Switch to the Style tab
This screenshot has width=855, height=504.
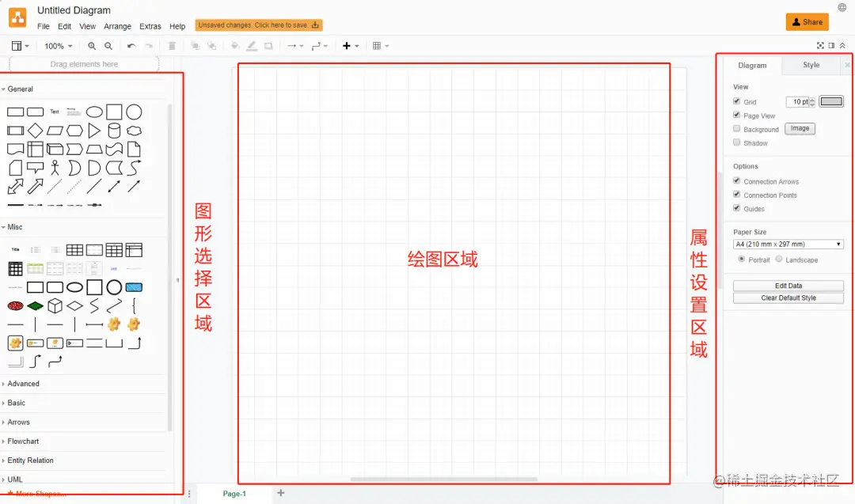811,65
